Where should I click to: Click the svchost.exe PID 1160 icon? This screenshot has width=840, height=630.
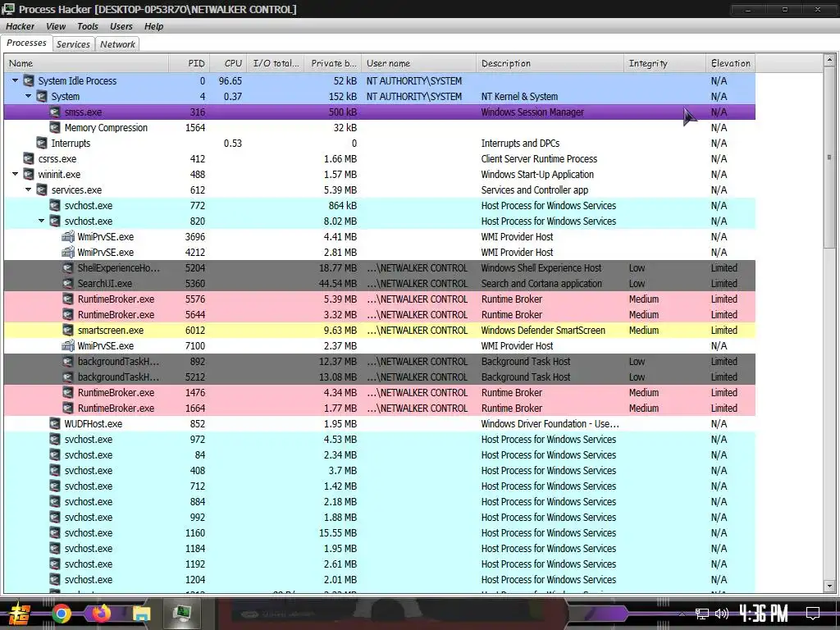tap(55, 532)
